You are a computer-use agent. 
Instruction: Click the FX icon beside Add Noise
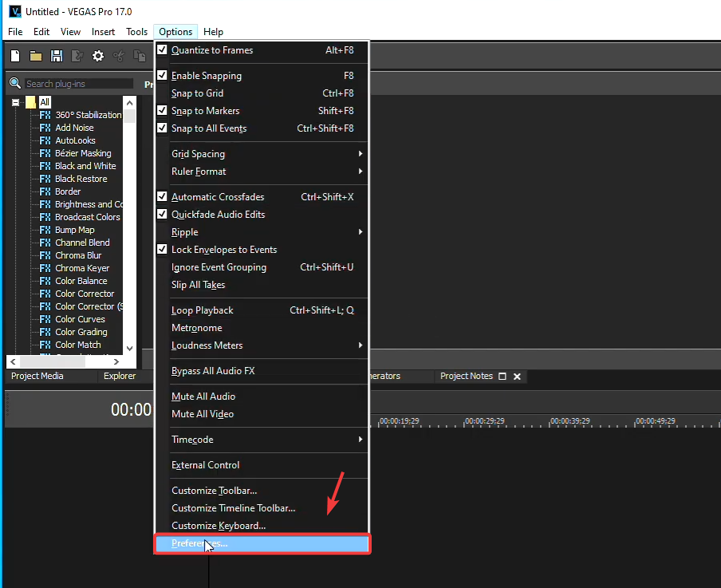coord(45,128)
